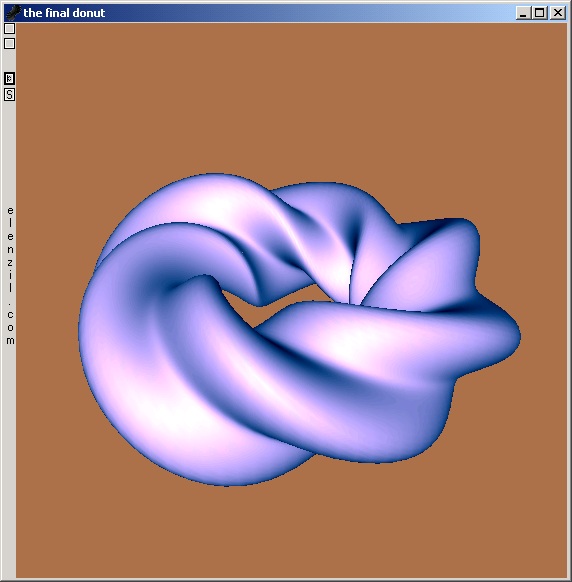Check the topmost empty sidebar checkbox
The image size is (572, 582).
(9, 28)
